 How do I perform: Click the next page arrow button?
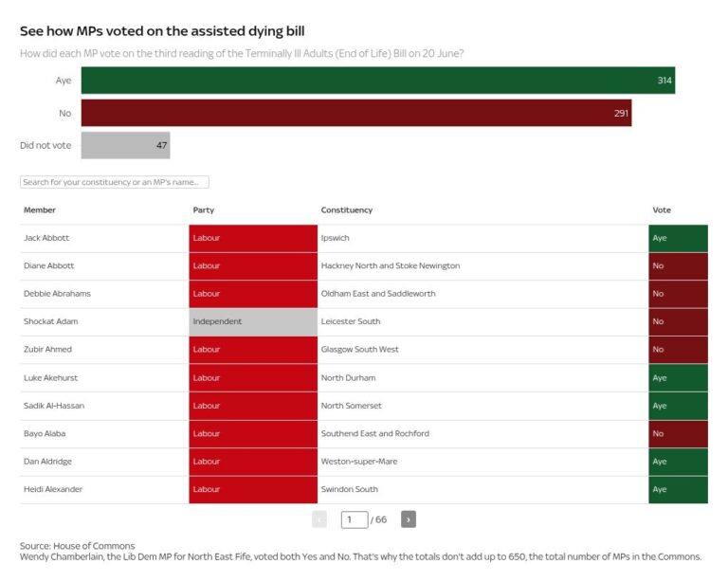tap(408, 518)
